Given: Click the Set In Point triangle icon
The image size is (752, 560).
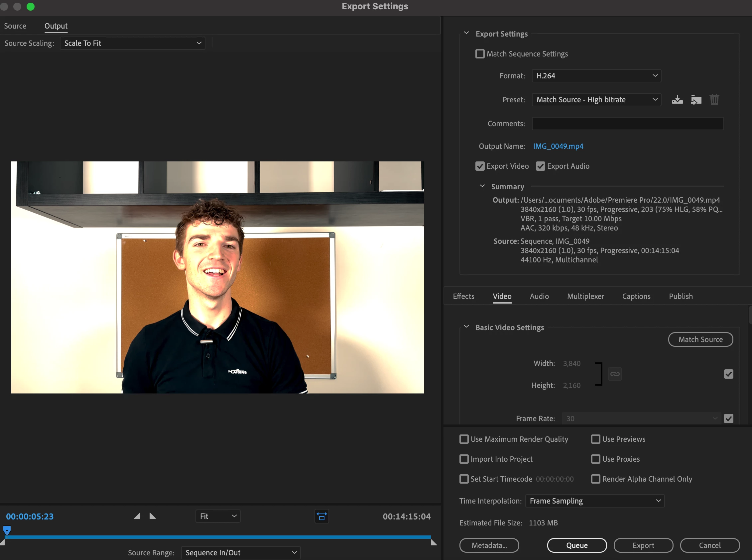Looking at the screenshot, I should click(x=137, y=516).
